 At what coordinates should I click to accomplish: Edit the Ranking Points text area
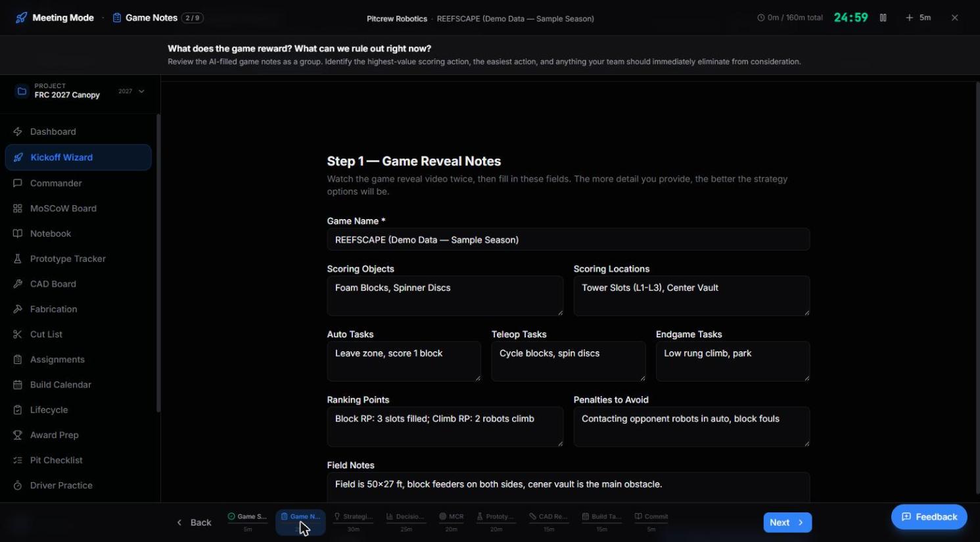click(445, 426)
